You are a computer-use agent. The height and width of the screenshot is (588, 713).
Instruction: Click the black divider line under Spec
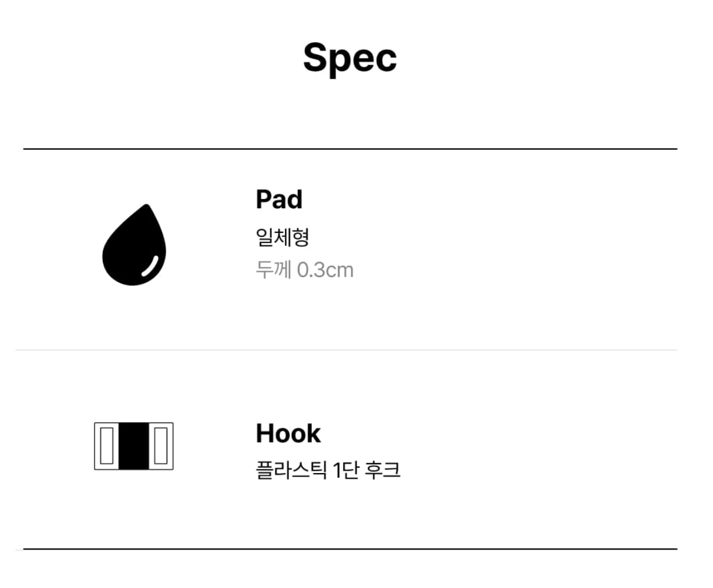[x=350, y=149]
